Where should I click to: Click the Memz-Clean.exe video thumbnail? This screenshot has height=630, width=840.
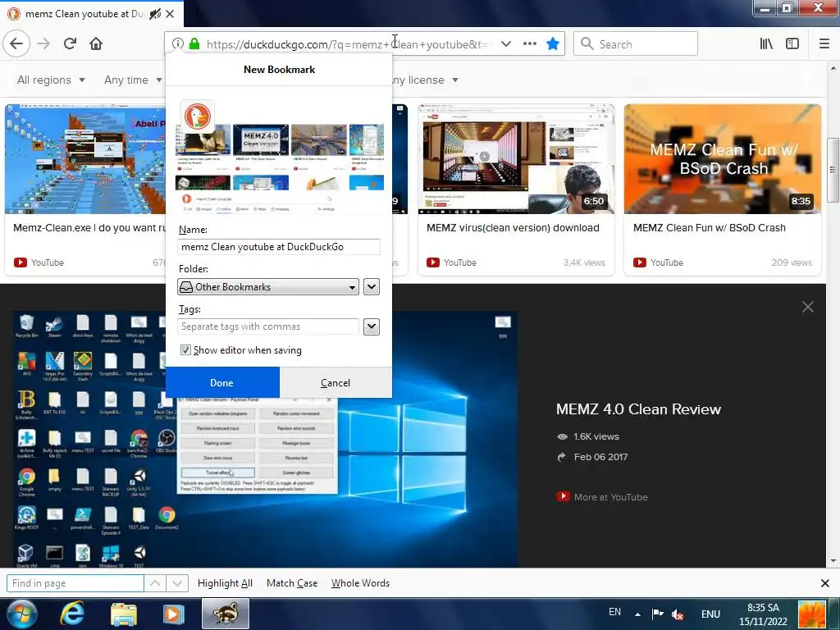point(85,159)
